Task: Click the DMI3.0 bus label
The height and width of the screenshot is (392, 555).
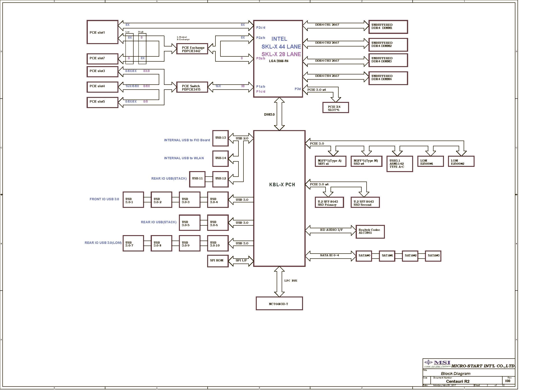Action: tap(269, 114)
